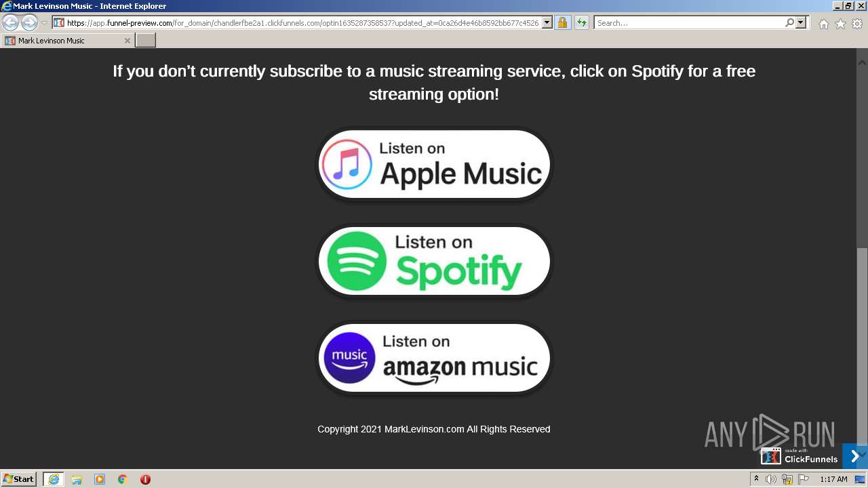Screen dimensions: 868x488
Task: Click the page favicon in address bar
Action: tap(59, 23)
